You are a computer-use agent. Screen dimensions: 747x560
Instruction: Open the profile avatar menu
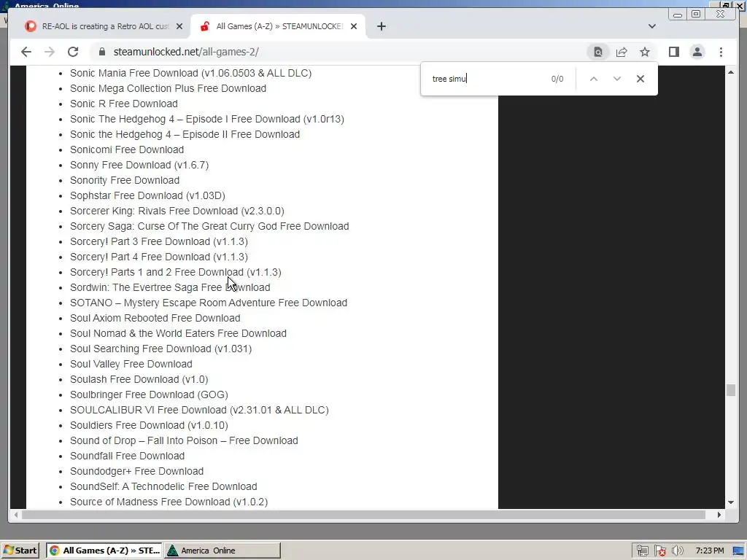tap(697, 52)
